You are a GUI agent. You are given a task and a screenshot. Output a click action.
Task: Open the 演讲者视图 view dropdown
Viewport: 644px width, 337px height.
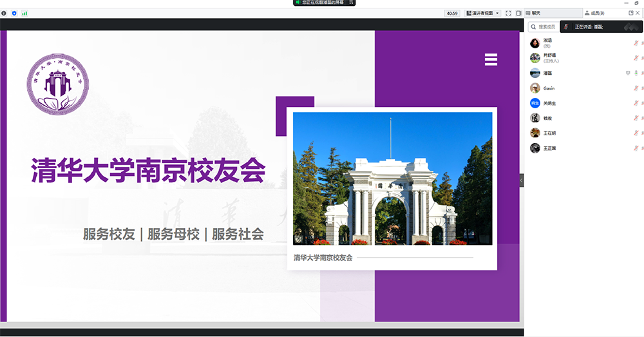(482, 13)
